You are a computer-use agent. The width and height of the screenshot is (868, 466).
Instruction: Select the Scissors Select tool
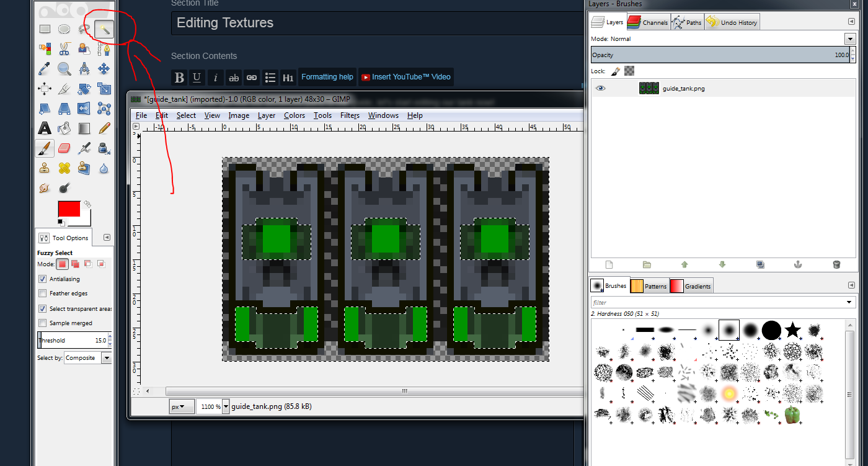click(x=64, y=48)
